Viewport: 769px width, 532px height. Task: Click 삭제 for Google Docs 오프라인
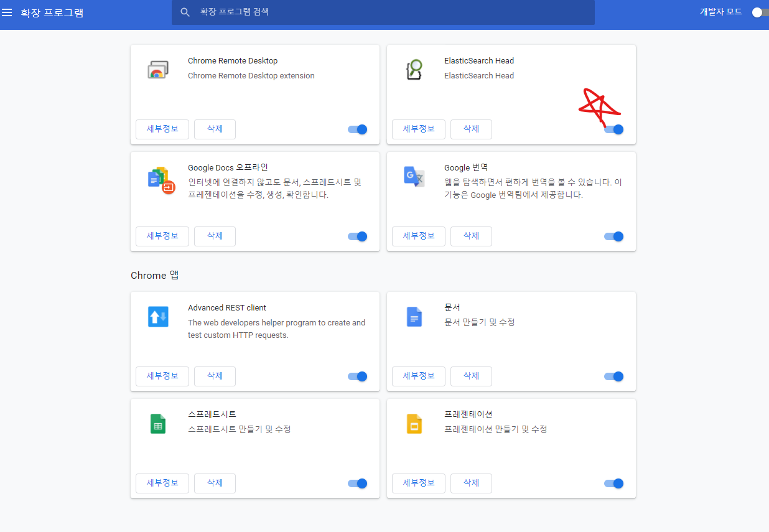215,236
